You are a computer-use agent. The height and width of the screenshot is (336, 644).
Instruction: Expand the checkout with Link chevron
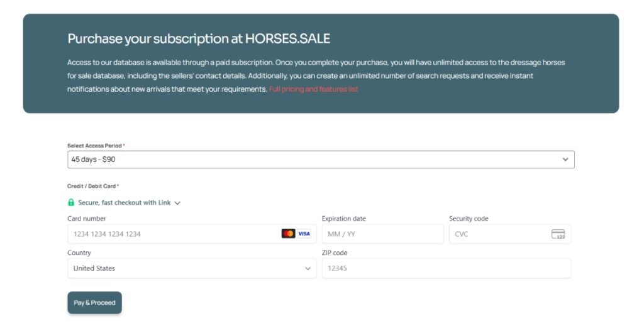pos(177,203)
